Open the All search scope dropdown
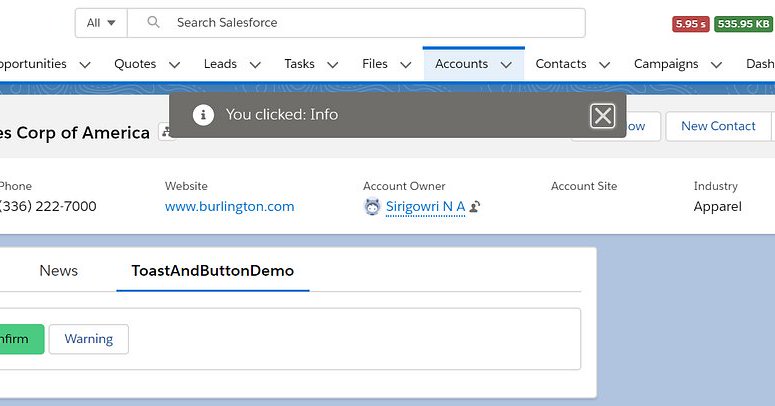The image size is (775, 406). click(x=101, y=23)
